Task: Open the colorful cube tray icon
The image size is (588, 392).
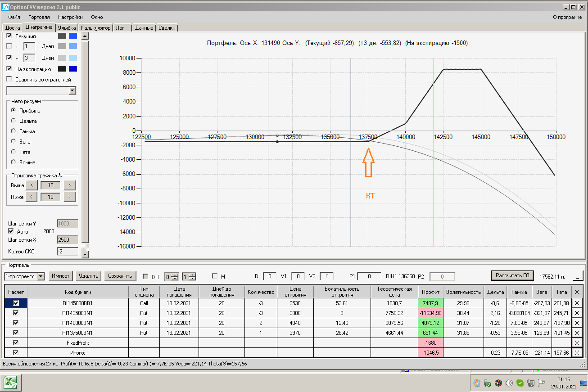Action: (x=498, y=383)
